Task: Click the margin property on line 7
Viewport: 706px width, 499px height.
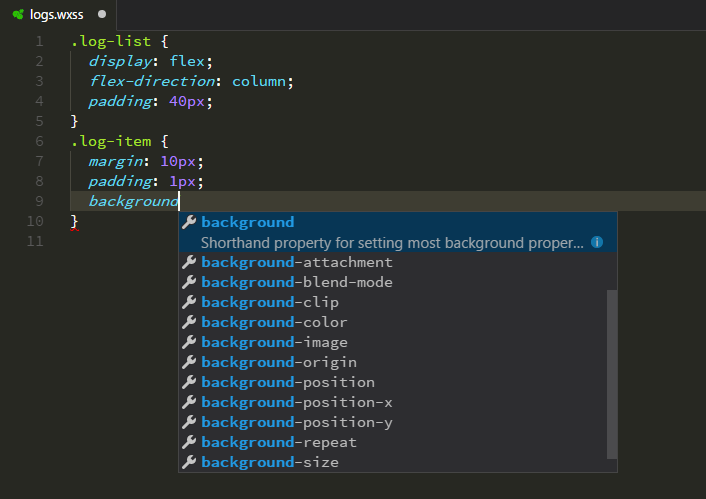Action: pos(116,161)
